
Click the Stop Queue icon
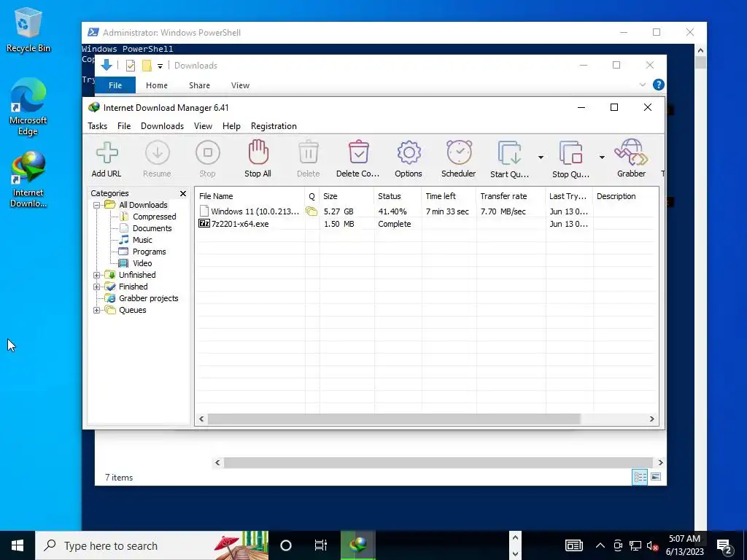point(570,153)
